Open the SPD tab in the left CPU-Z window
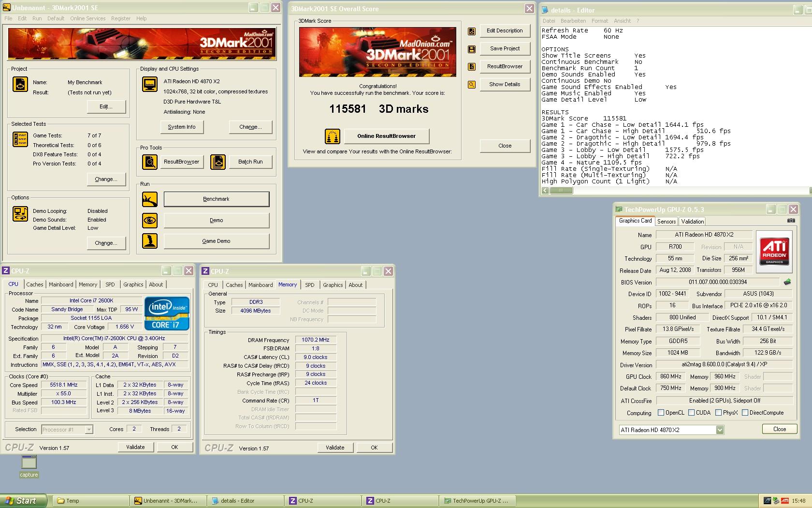The width and height of the screenshot is (812, 508). coord(110,284)
